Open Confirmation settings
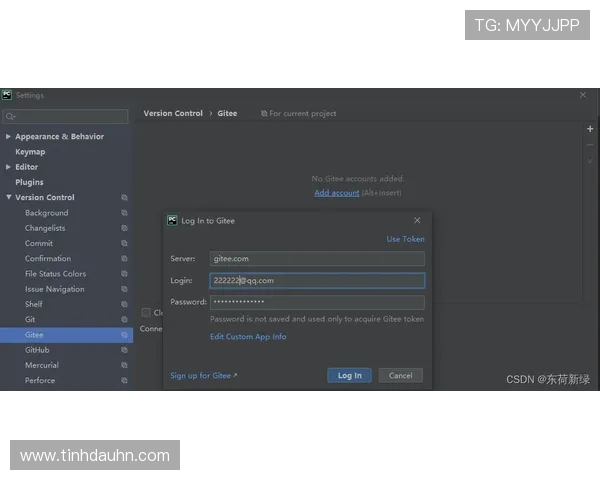The width and height of the screenshot is (600, 480). [x=48, y=259]
